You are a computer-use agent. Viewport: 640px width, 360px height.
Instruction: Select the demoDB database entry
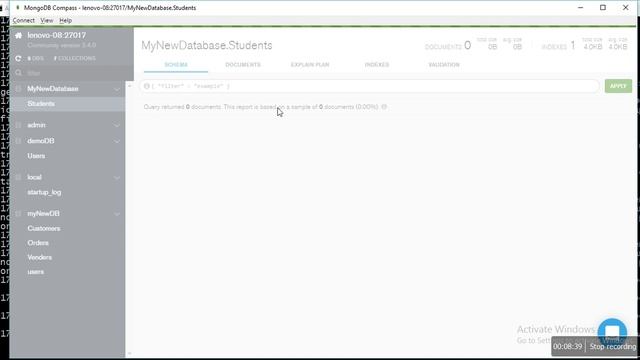coord(41,141)
